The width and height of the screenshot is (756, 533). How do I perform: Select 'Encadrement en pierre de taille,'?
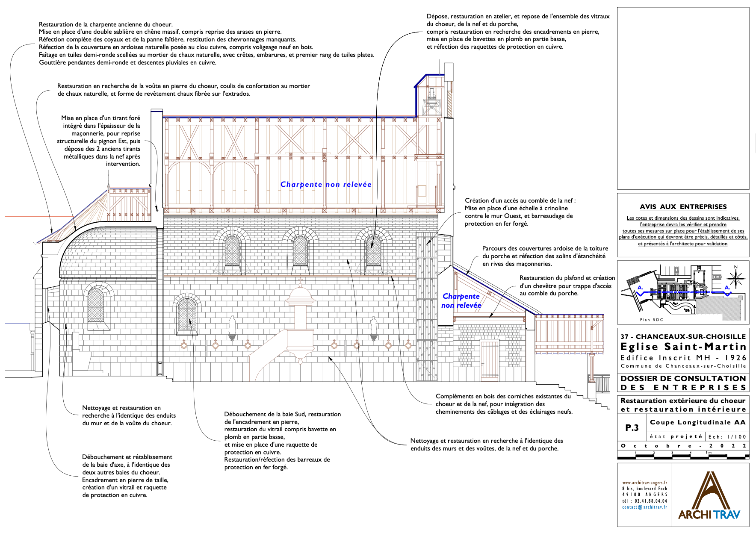tap(125, 480)
